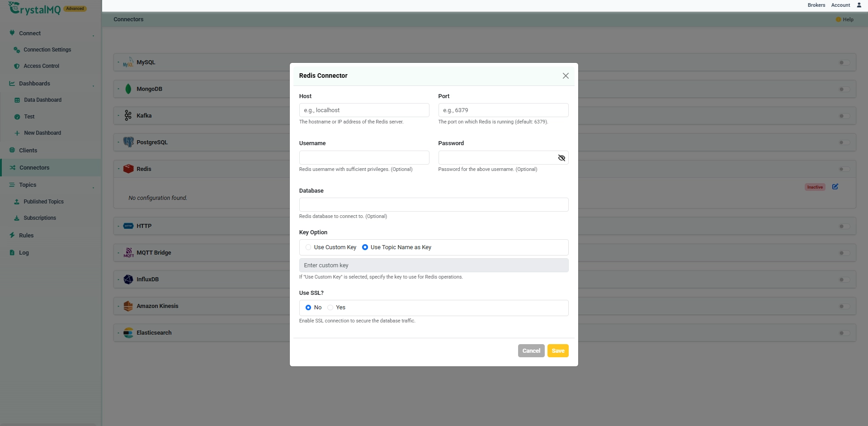Expand the MySQL connector row
This screenshot has width=868, height=426.
click(x=118, y=62)
